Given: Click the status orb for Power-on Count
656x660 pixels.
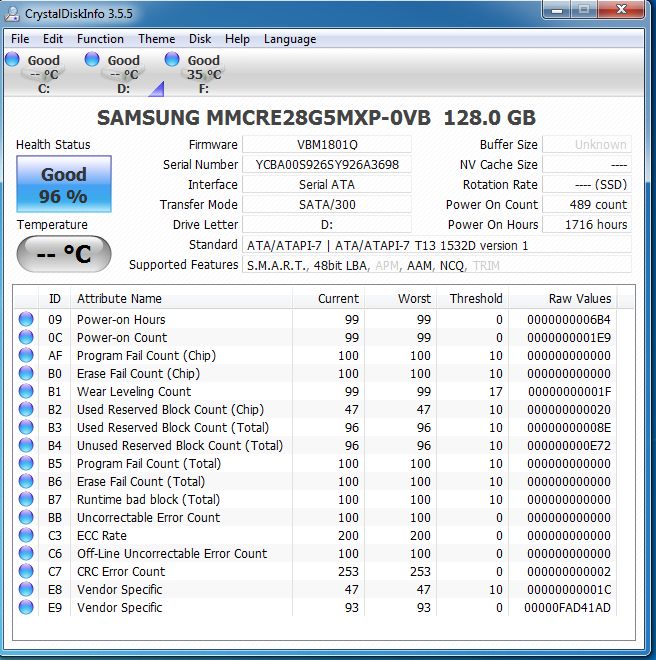Looking at the screenshot, I should click(x=26, y=337).
